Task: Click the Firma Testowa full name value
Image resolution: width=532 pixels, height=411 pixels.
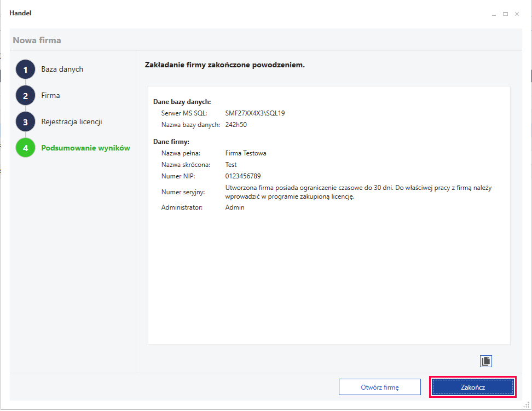Action: coord(246,153)
